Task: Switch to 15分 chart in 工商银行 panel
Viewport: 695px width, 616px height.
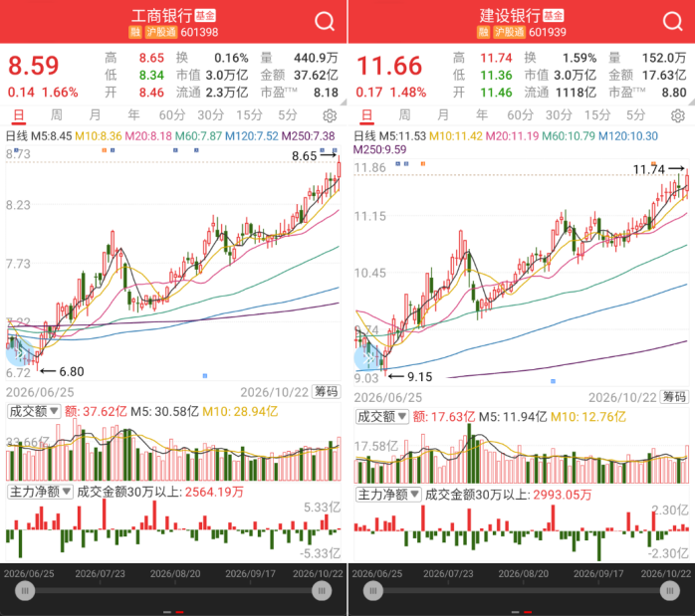Action: (249, 115)
